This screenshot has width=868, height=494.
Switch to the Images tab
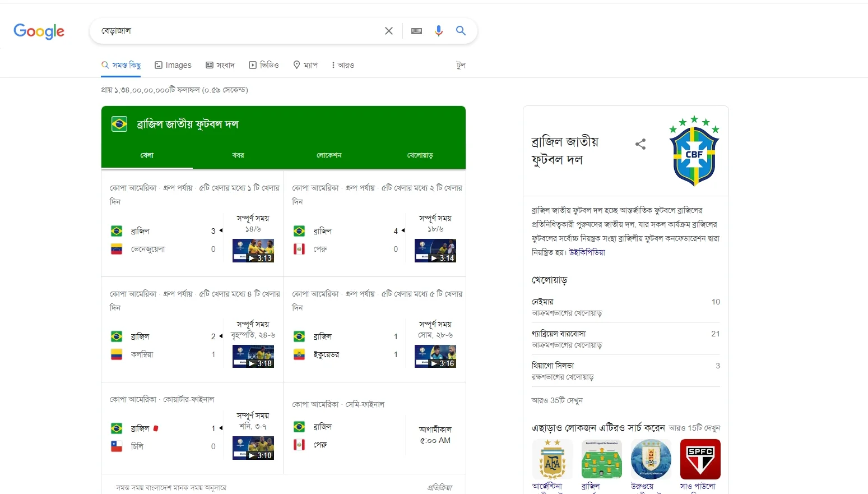coord(173,65)
